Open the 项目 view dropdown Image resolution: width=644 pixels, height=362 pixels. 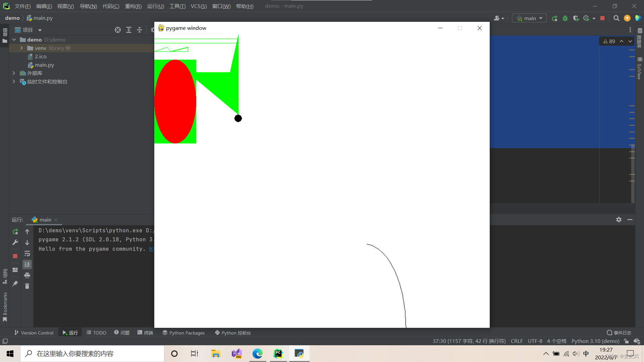[40, 30]
